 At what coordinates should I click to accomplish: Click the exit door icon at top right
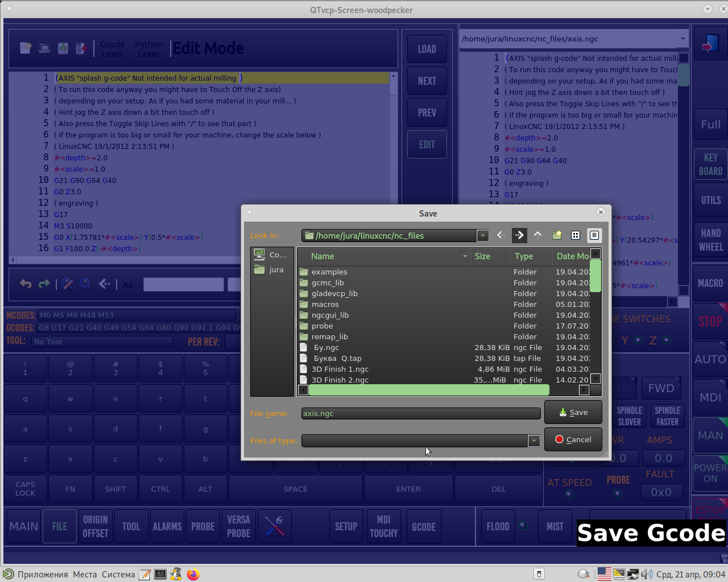click(x=710, y=43)
